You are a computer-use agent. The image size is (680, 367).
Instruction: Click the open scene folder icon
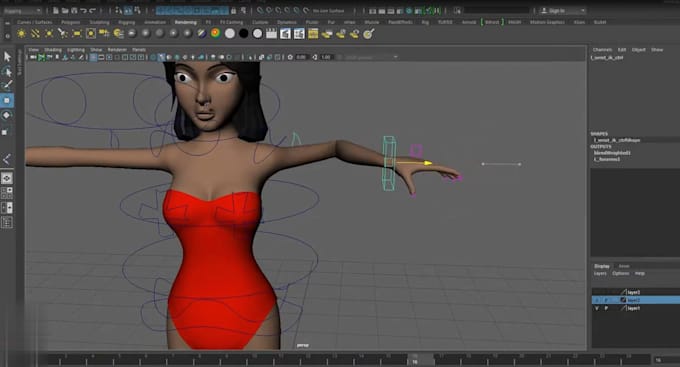[x=65, y=10]
